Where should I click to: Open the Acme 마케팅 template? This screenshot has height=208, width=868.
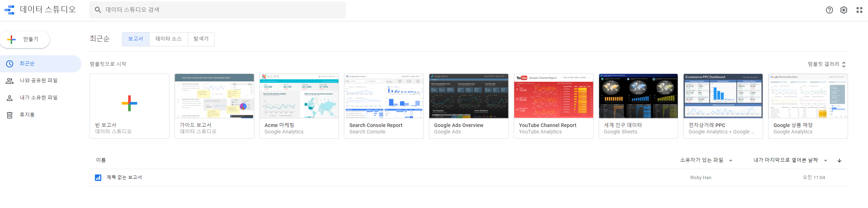tap(299, 106)
